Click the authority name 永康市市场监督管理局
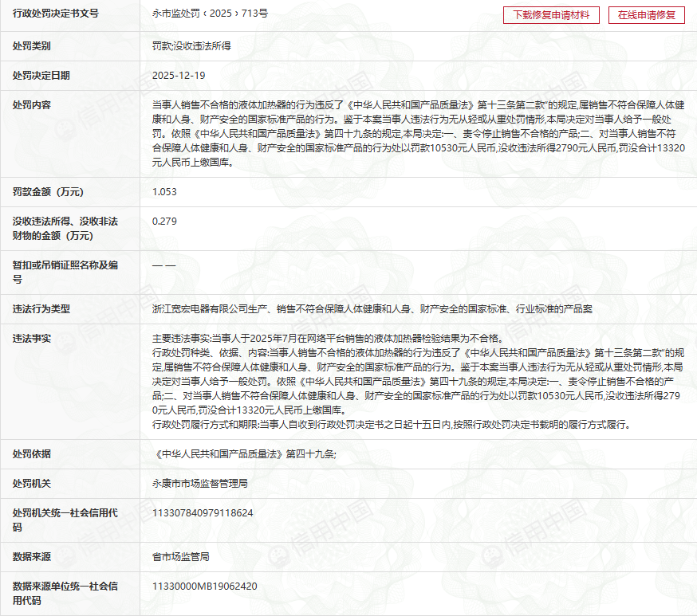This screenshot has height=616, width=697. click(199, 483)
